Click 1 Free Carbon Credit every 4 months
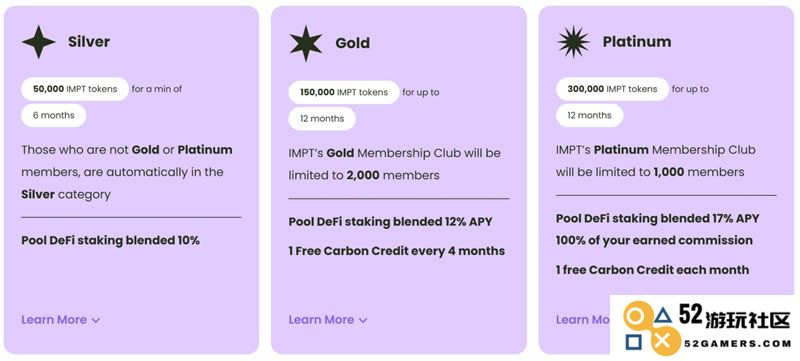The height and width of the screenshot is (361, 800). click(396, 251)
